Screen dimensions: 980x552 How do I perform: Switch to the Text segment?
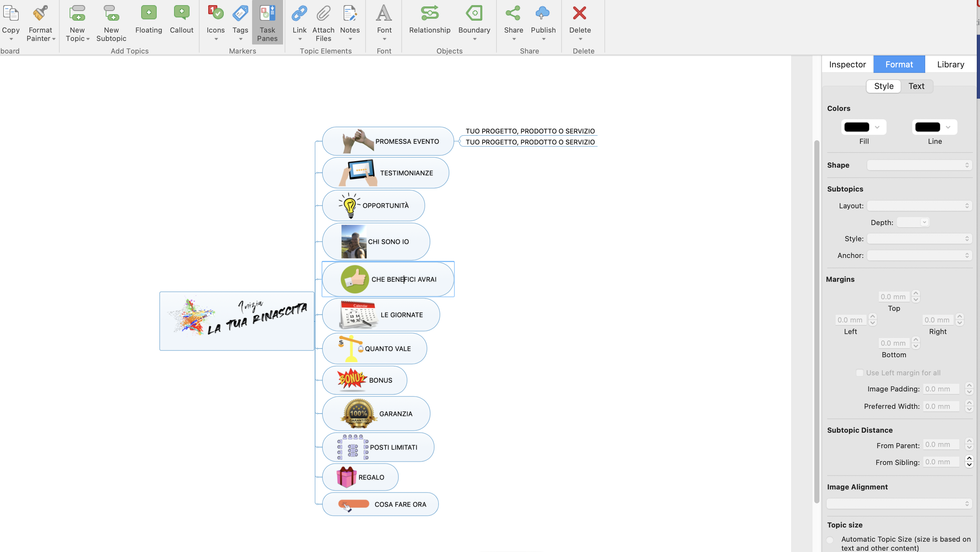916,86
